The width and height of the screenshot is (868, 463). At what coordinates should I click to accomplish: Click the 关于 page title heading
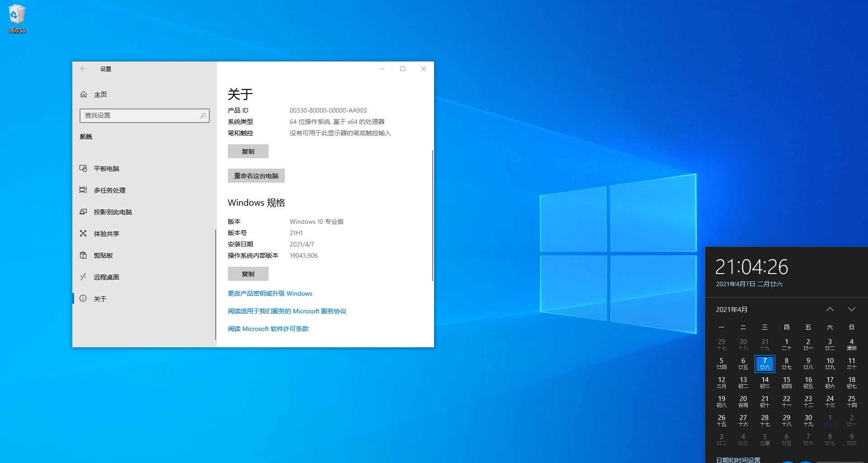pos(240,94)
